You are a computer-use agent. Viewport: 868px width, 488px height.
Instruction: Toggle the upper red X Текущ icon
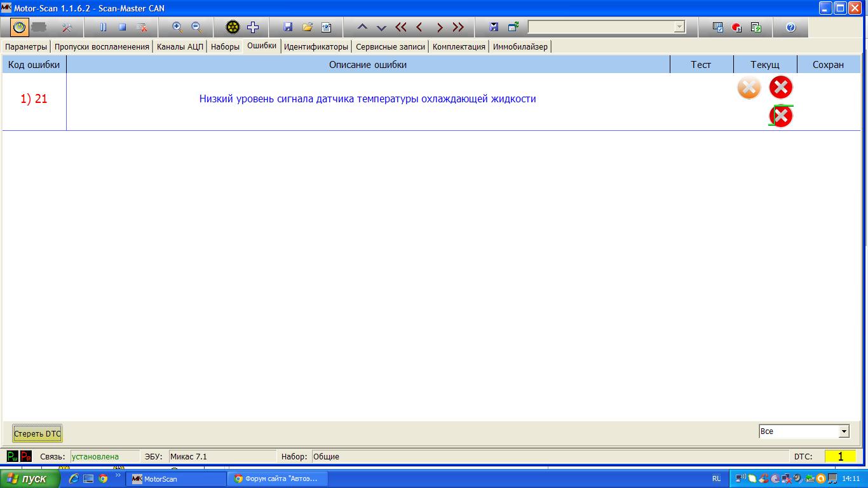click(x=781, y=88)
